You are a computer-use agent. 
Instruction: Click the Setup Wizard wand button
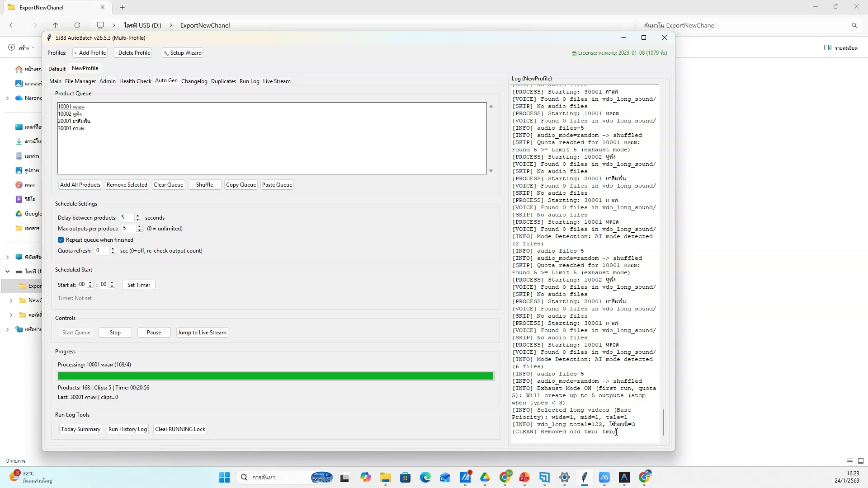point(183,53)
